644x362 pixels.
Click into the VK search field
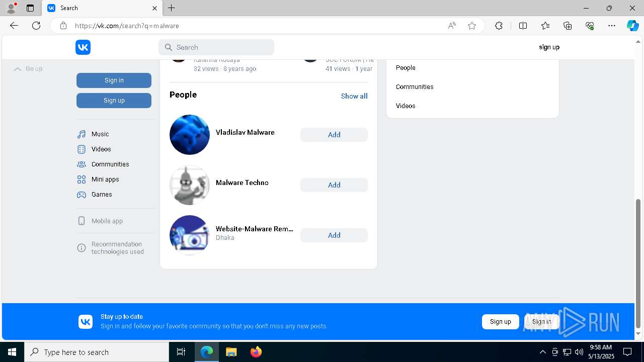pyautogui.click(x=216, y=47)
